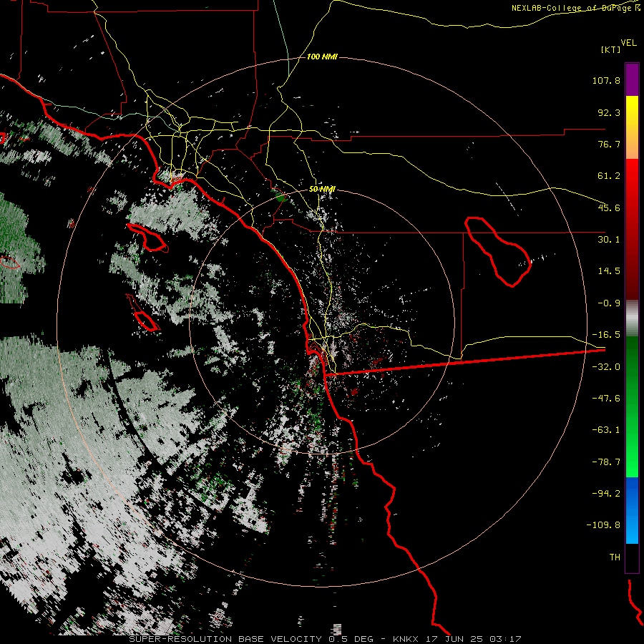Click the 92.3 velocity scale value

click(609, 112)
